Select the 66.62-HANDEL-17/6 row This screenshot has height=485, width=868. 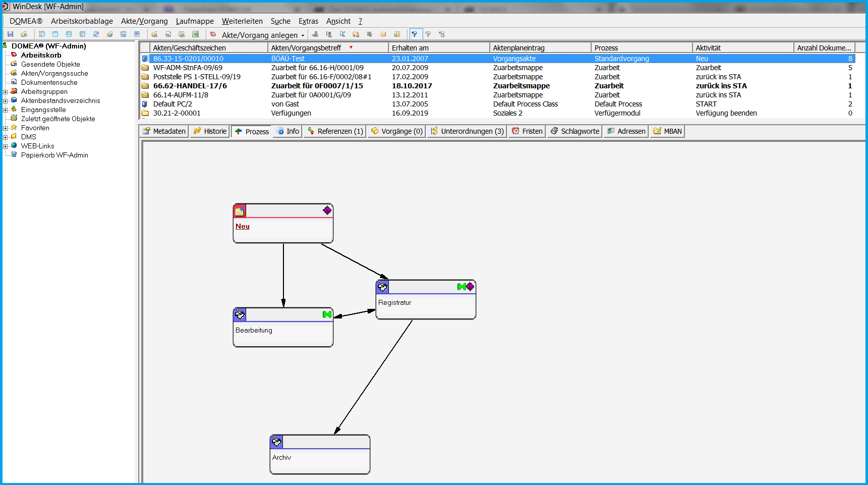coord(190,86)
